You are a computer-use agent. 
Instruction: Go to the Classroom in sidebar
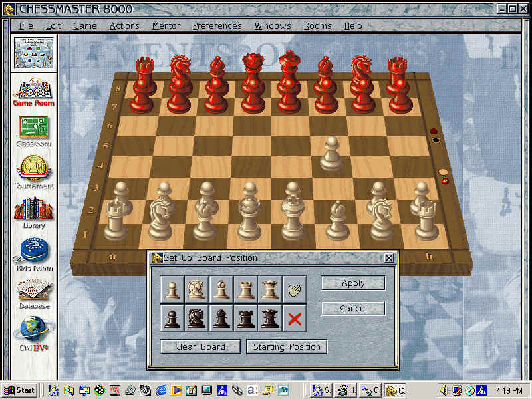pos(34,131)
